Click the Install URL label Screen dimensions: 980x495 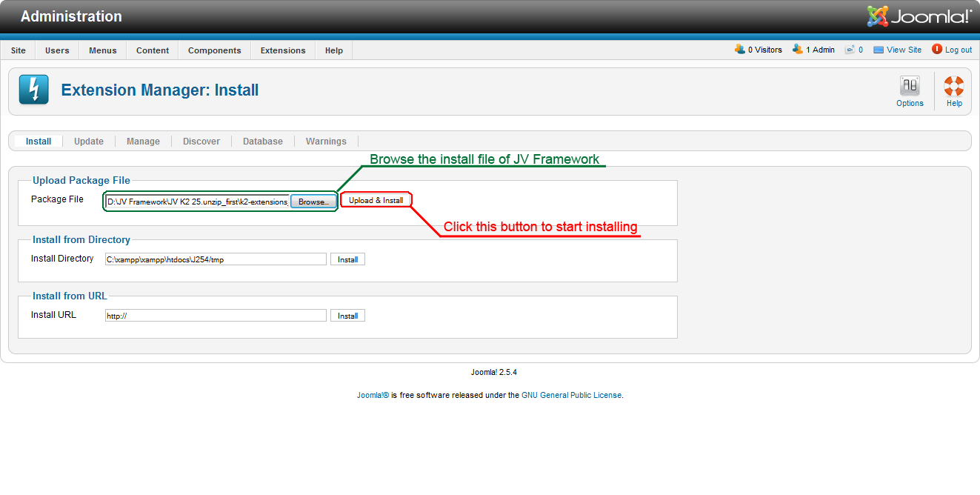[53, 315]
